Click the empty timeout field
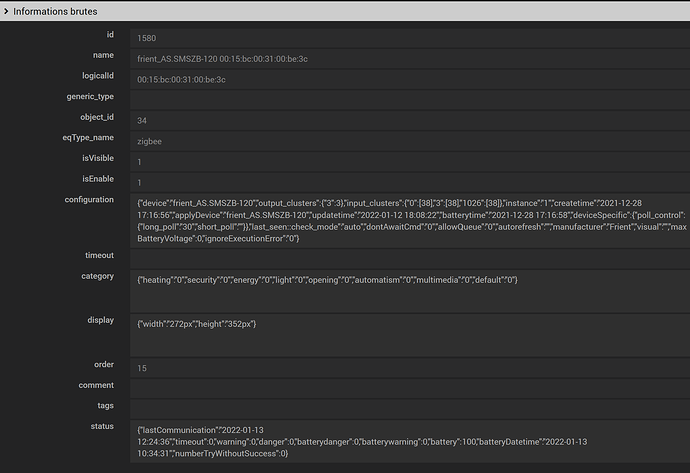The image size is (690, 473). point(410,259)
